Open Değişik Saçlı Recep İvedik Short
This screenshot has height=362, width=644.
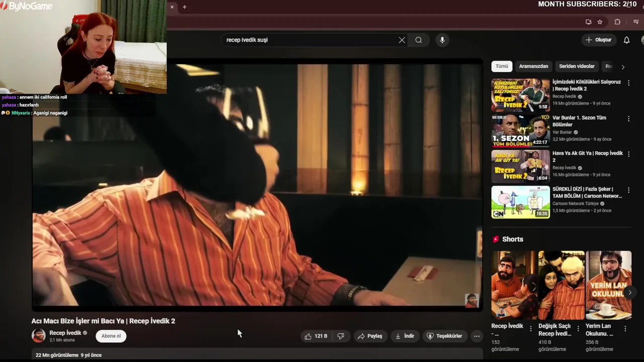tap(561, 285)
